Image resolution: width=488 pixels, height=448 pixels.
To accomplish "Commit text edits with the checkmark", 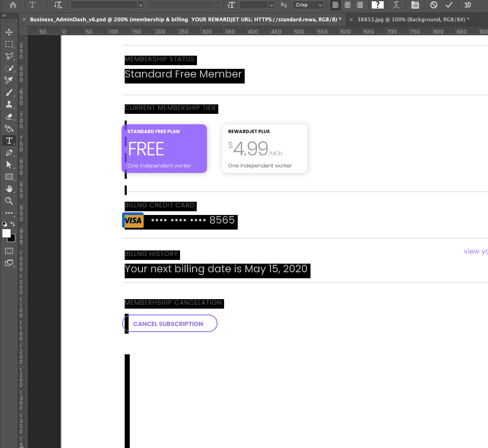I will pyautogui.click(x=449, y=5).
